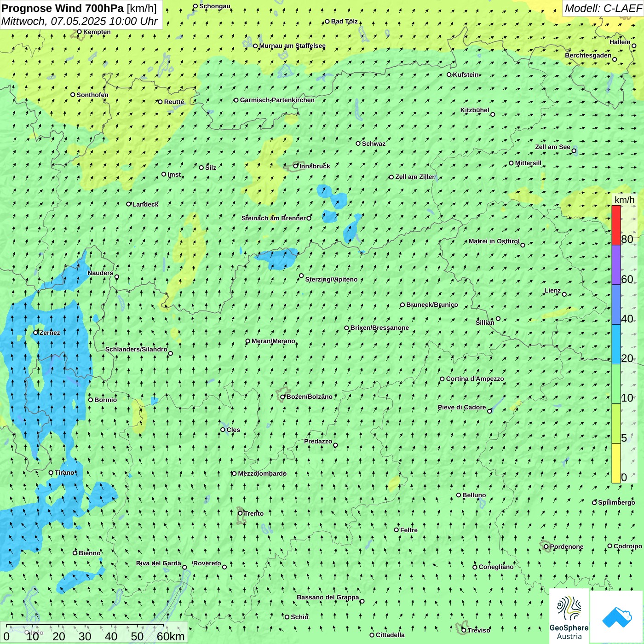This screenshot has width=644, height=644.
Task: Click the Cortina d'Ampezzo label
Action: (x=475, y=379)
